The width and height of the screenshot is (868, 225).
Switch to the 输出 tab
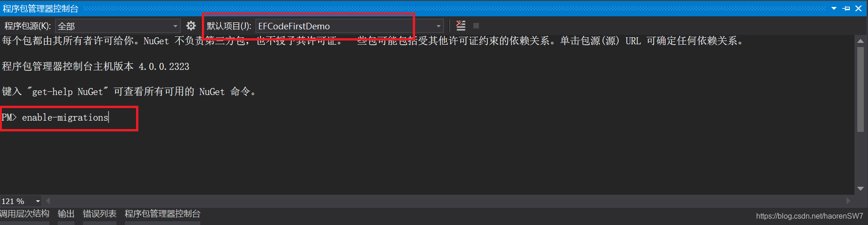(x=66, y=214)
